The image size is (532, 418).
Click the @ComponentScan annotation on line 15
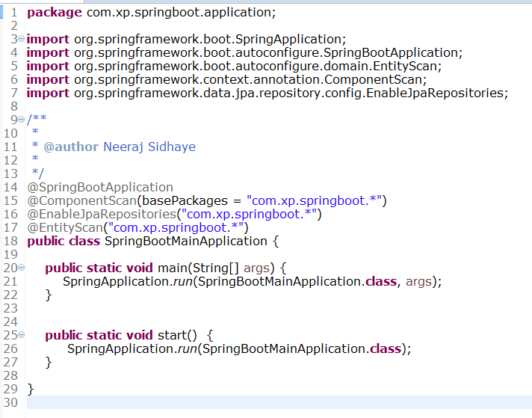pos(81,200)
